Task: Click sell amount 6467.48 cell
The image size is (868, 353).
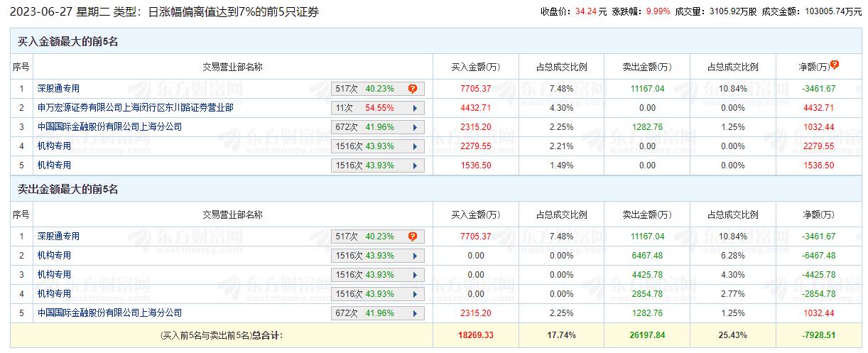Action: point(646,256)
